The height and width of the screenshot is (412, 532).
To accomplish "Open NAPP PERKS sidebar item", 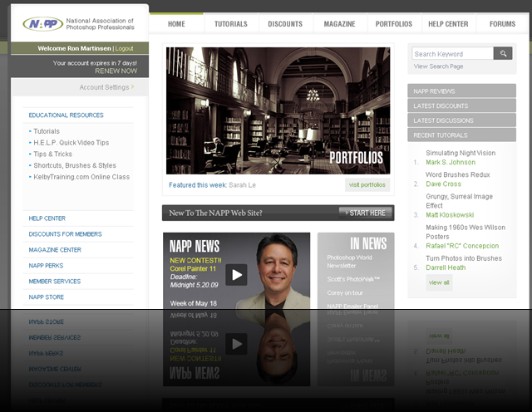I will click(x=46, y=266).
